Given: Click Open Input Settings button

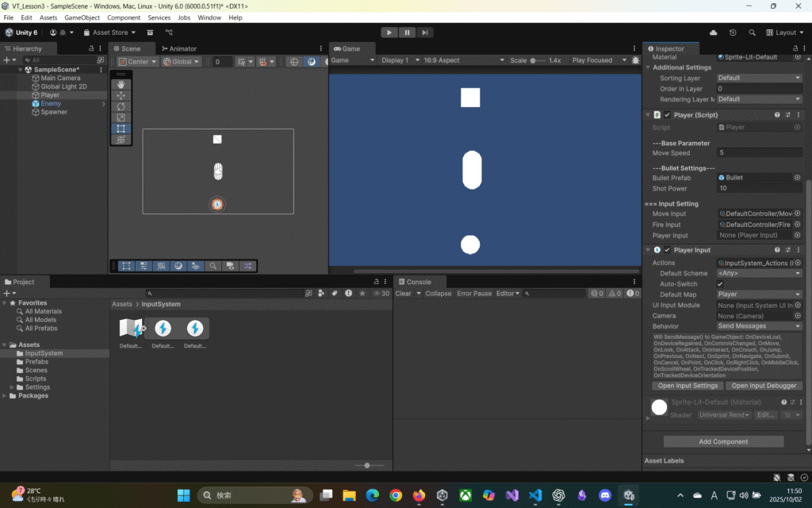Looking at the screenshot, I should coord(688,386).
